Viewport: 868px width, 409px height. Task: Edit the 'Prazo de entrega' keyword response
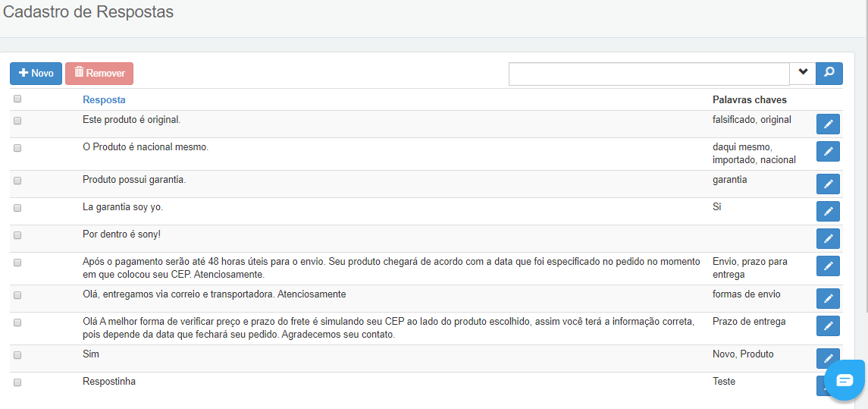click(x=828, y=326)
